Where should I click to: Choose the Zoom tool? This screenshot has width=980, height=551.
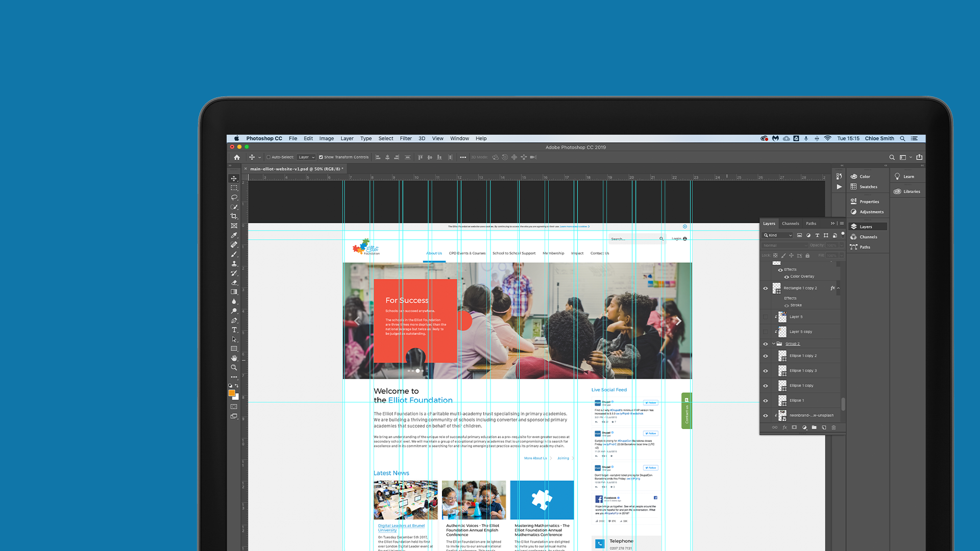click(234, 367)
